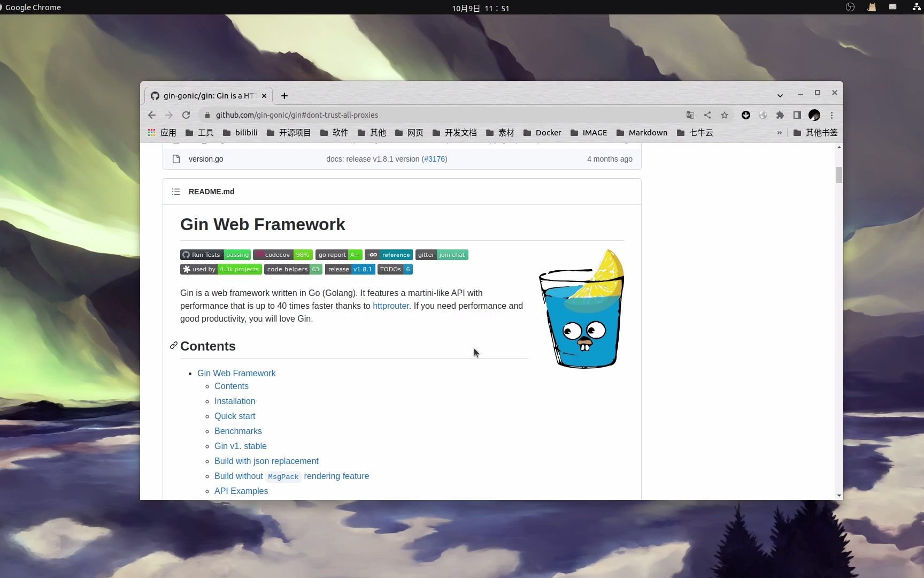Jump to API Examples section
Image resolution: width=924 pixels, height=578 pixels.
241,491
